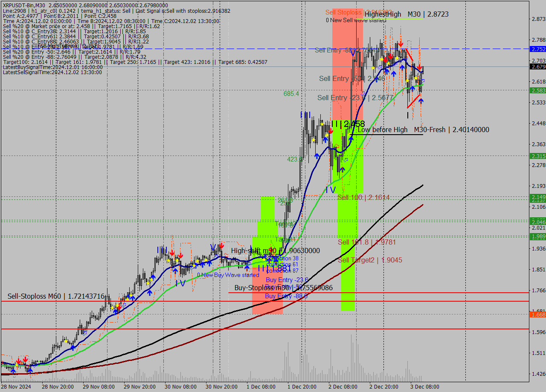Select the 'Sell Target2 | 1.9045' label

tap(370, 260)
